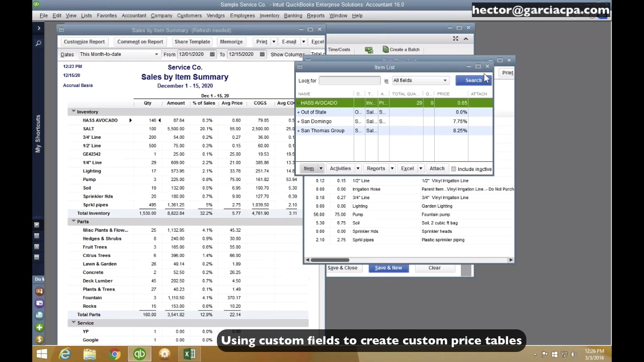Click the purple credit card Do More icon
Viewport: 644px width, 362px height.
point(39,303)
